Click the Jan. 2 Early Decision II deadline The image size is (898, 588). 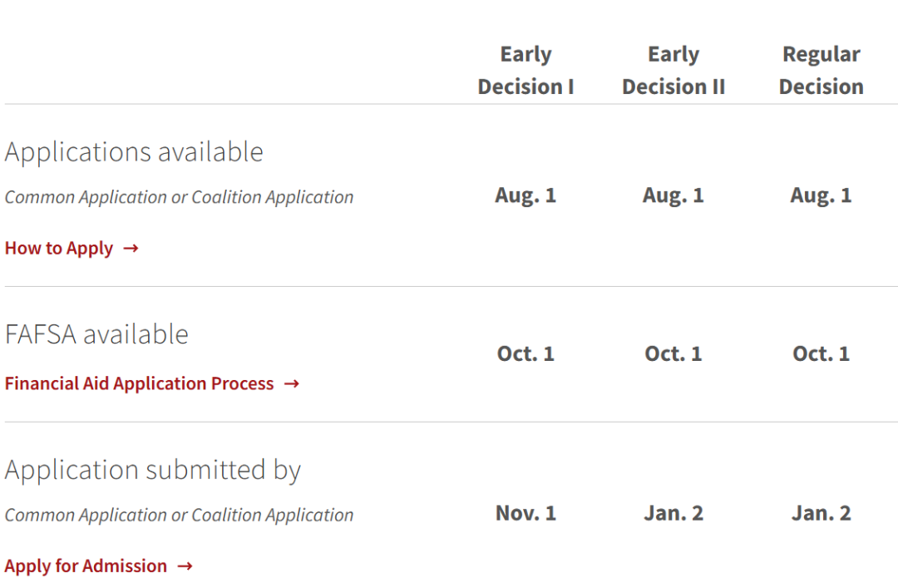[x=673, y=513]
